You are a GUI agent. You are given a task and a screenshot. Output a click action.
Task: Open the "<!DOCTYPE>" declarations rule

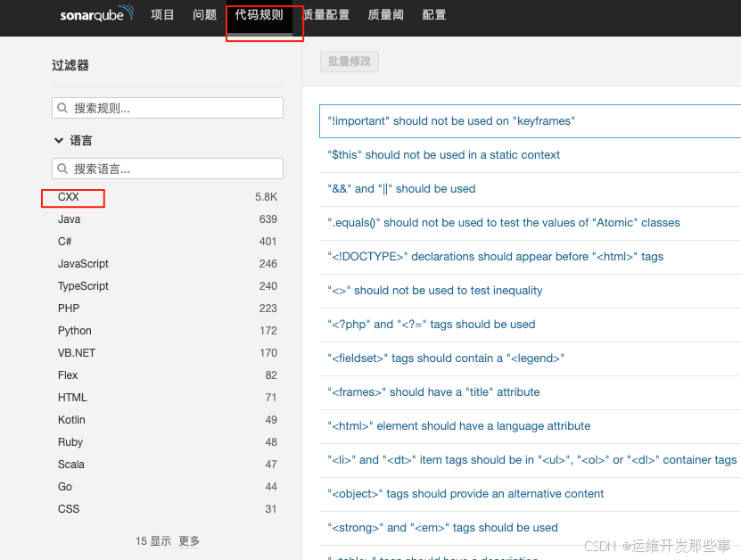495,257
